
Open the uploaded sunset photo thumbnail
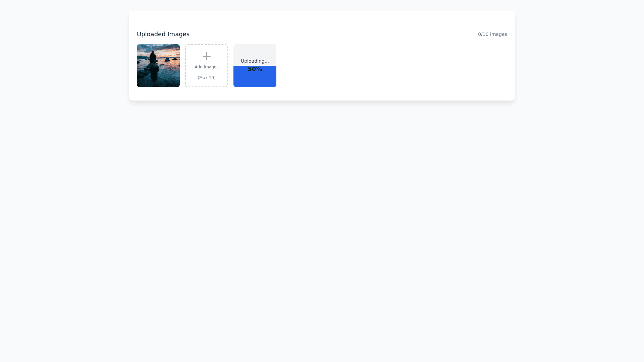(158, 66)
